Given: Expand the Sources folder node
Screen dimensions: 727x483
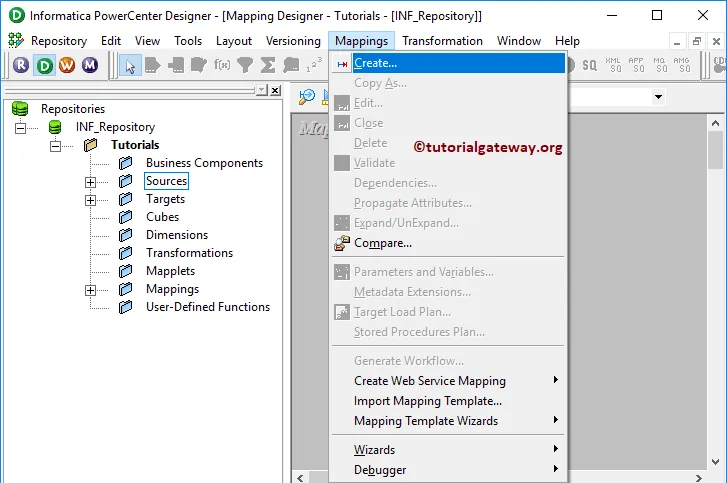Looking at the screenshot, I should tap(90, 182).
